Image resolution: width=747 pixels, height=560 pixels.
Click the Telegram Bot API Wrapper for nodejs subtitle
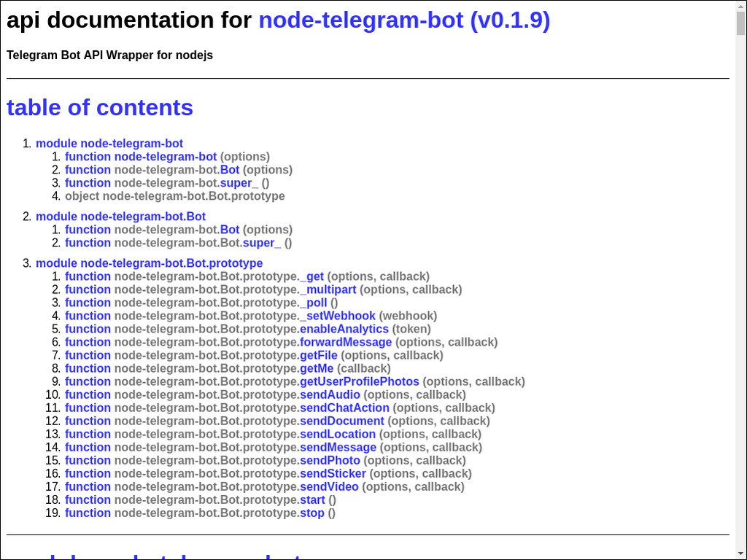109,55
